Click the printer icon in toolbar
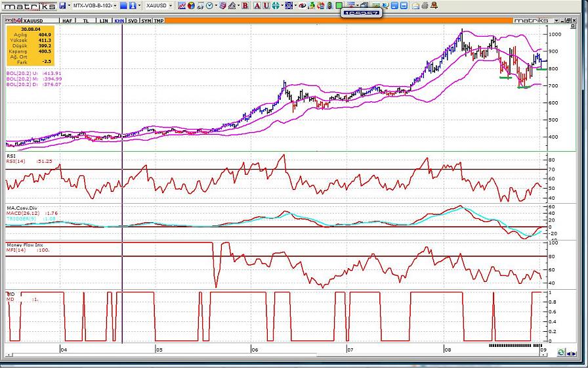Viewport: 588px width, 368px height. pos(425,5)
